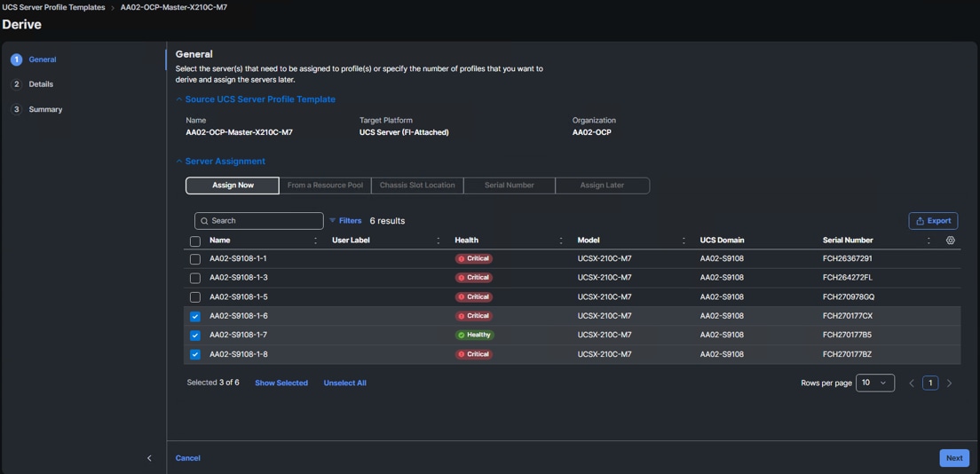The height and width of the screenshot is (474, 980).
Task: Collapse Source UCS Server Profile Template section
Action: [x=179, y=99]
